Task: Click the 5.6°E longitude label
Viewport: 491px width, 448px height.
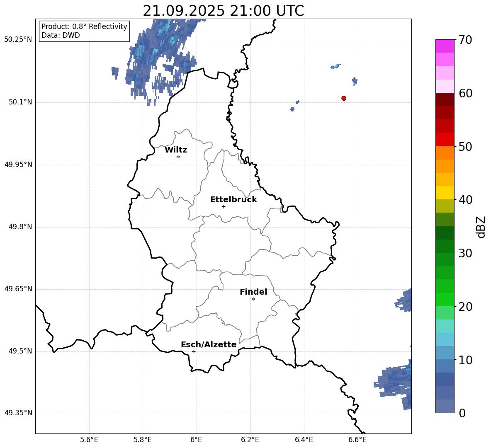Action: click(x=89, y=440)
